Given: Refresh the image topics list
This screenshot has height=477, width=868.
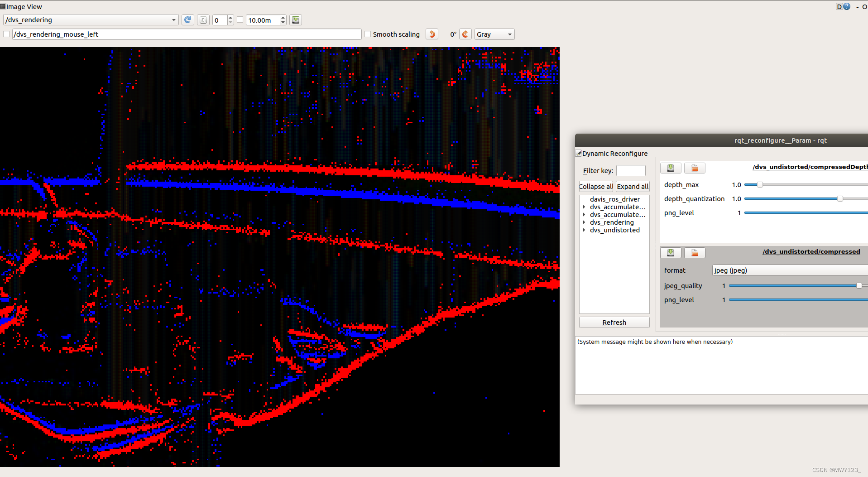Looking at the screenshot, I should 187,20.
